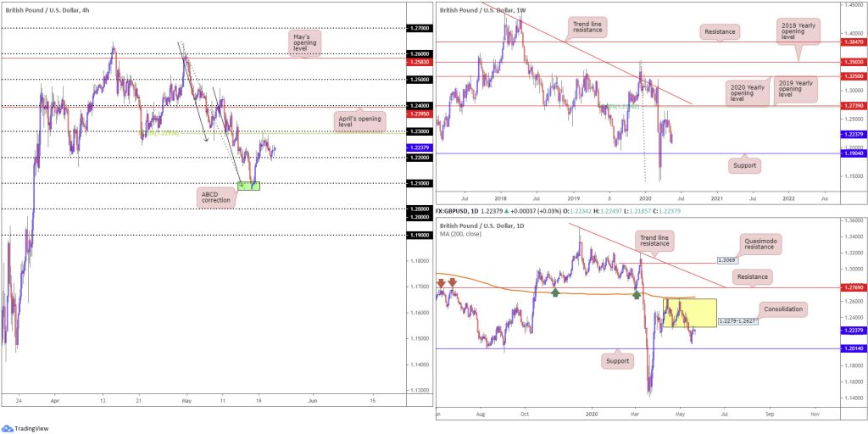Select the 'Quasimodo resistance' callout

pos(759,243)
